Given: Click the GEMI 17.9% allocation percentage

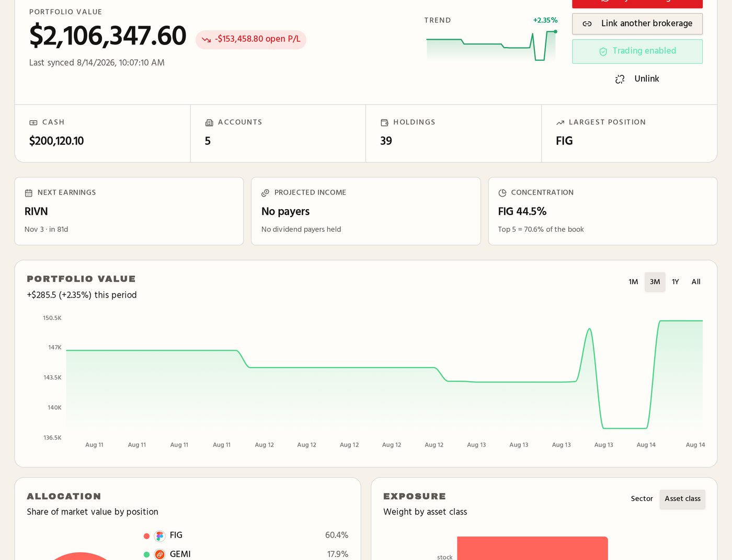Looking at the screenshot, I should point(337,554).
